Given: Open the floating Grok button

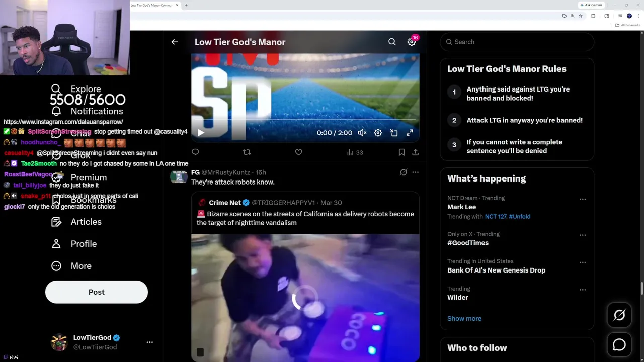Looking at the screenshot, I should (619, 315).
